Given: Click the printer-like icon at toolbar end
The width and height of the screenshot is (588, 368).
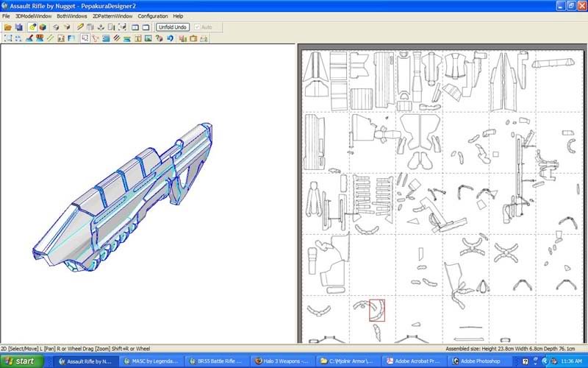Looking at the screenshot, I should pyautogui.click(x=204, y=38).
